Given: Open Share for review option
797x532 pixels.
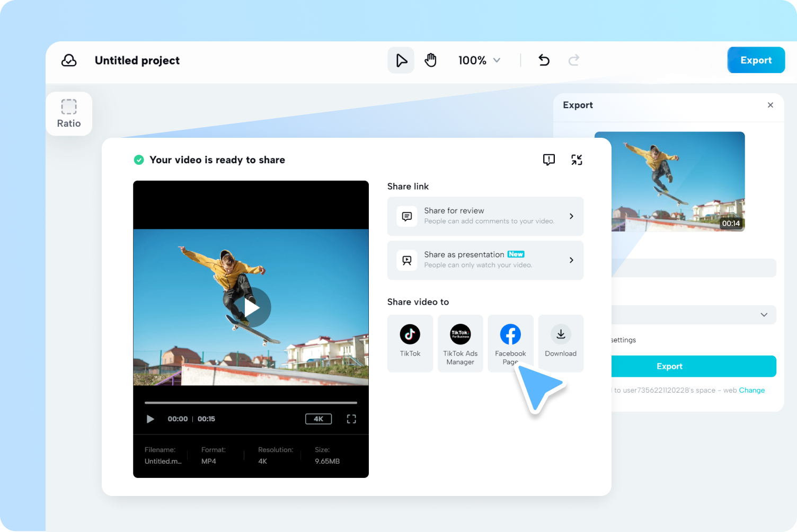Looking at the screenshot, I should pos(485,216).
